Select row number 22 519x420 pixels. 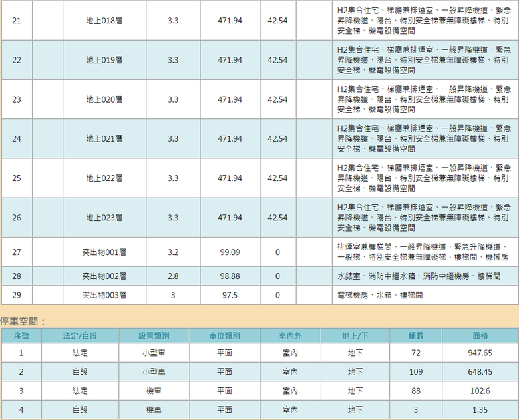(17, 60)
